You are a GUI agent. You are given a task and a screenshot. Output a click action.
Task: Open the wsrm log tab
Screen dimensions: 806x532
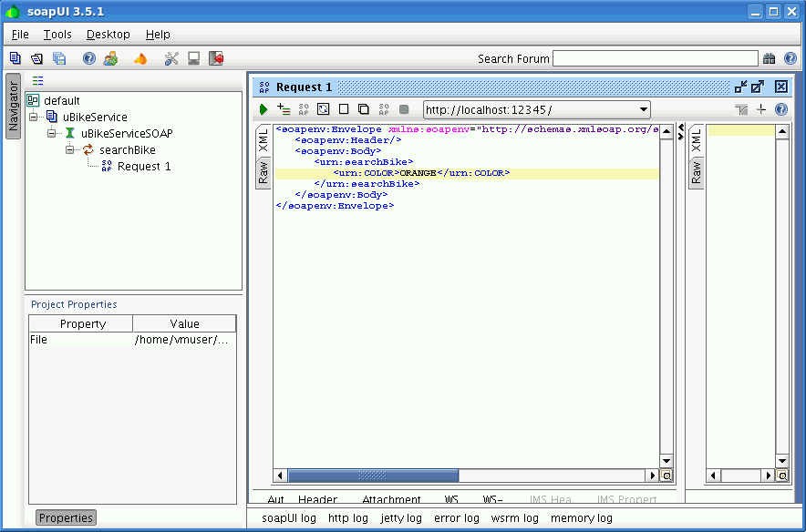[514, 518]
